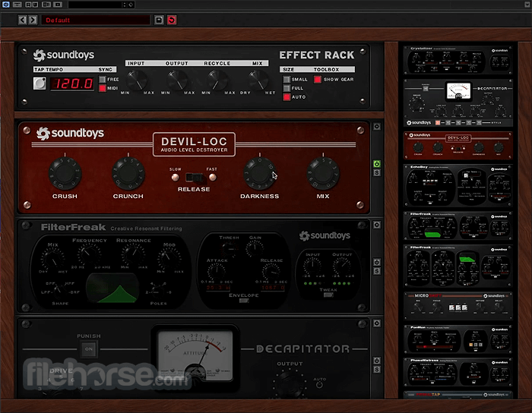The width and height of the screenshot is (532, 413).
Task: Toggle Decapitator module power button
Action: [x=377, y=361]
